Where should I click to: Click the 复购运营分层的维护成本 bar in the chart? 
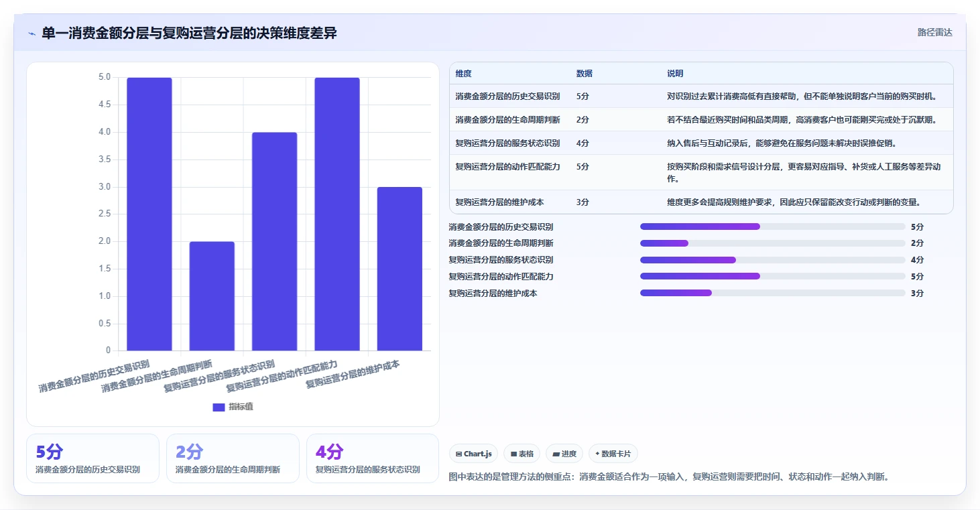pos(400,269)
